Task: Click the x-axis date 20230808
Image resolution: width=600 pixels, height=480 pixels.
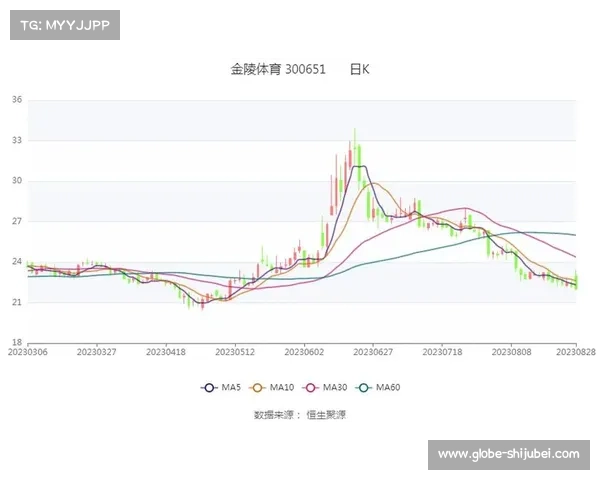Action: click(512, 352)
